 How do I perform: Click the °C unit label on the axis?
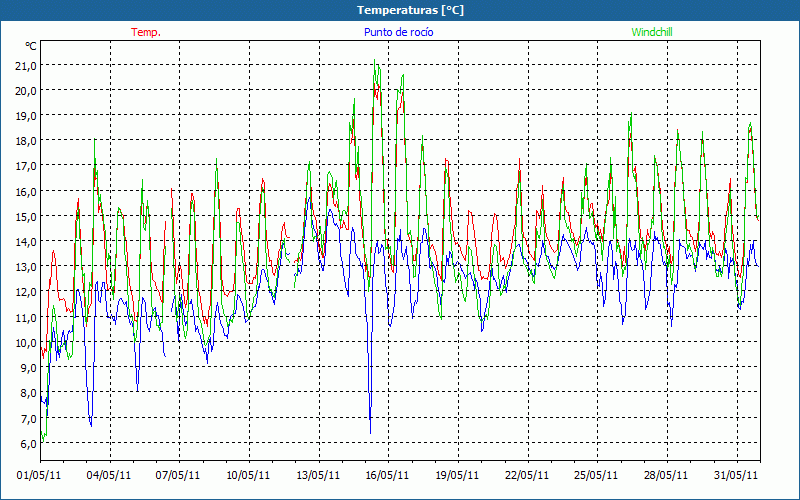click(31, 46)
